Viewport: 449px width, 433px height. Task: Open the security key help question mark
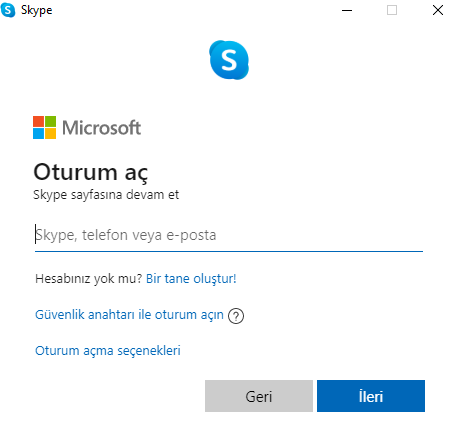tap(236, 316)
